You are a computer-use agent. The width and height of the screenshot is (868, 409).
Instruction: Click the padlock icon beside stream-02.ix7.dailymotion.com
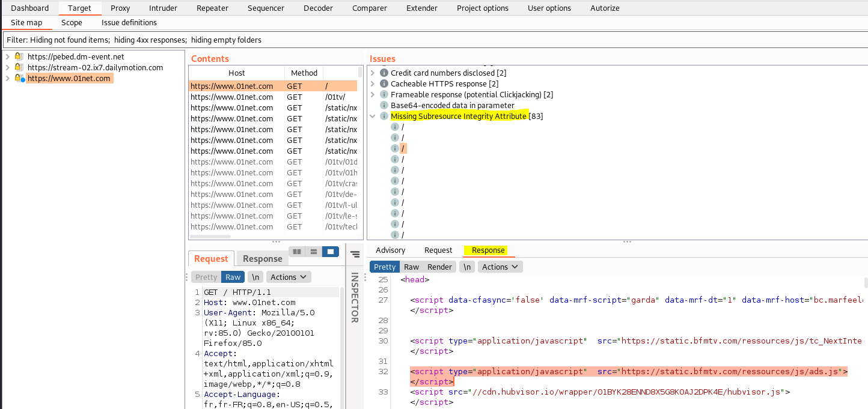click(19, 67)
